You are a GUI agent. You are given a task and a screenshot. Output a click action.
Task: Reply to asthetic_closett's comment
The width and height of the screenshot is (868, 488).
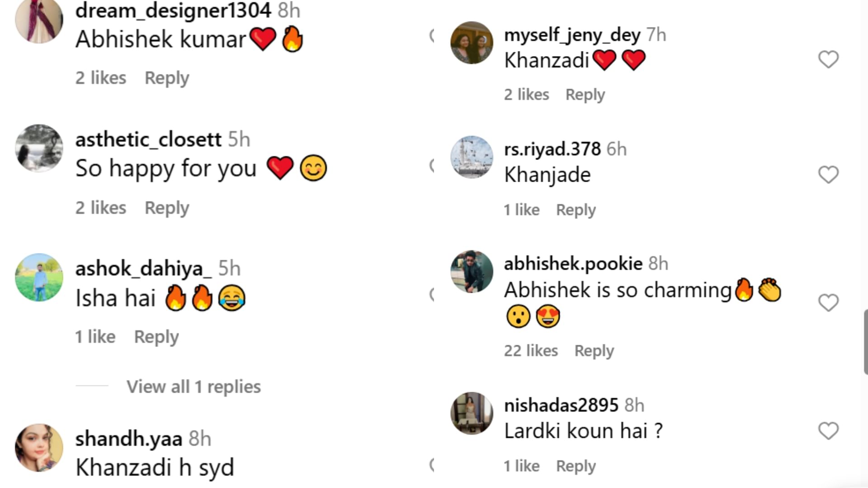point(167,208)
